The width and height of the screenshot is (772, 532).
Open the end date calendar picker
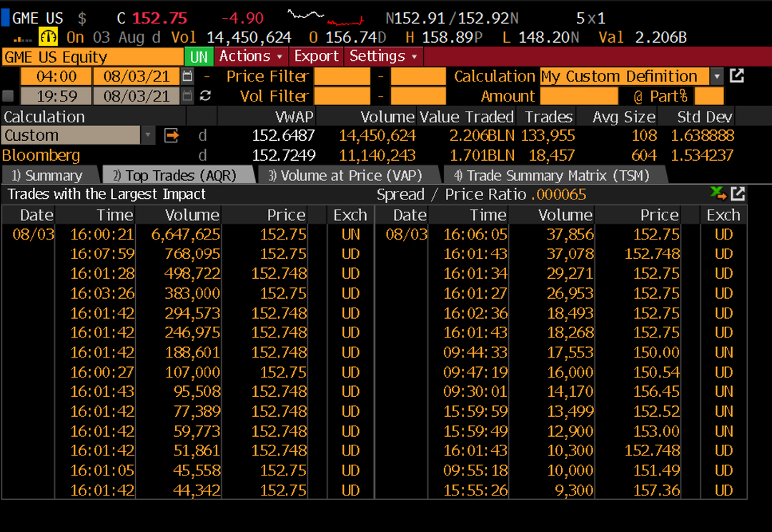187,96
